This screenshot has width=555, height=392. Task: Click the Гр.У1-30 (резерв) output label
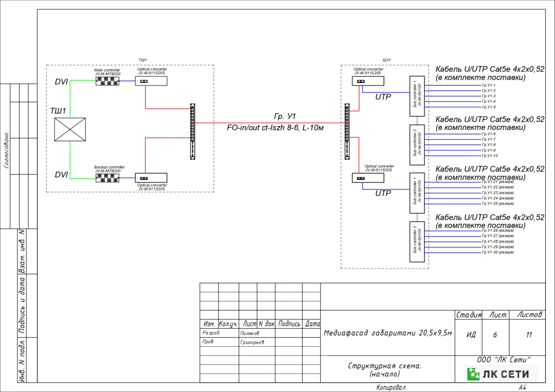[x=498, y=252]
